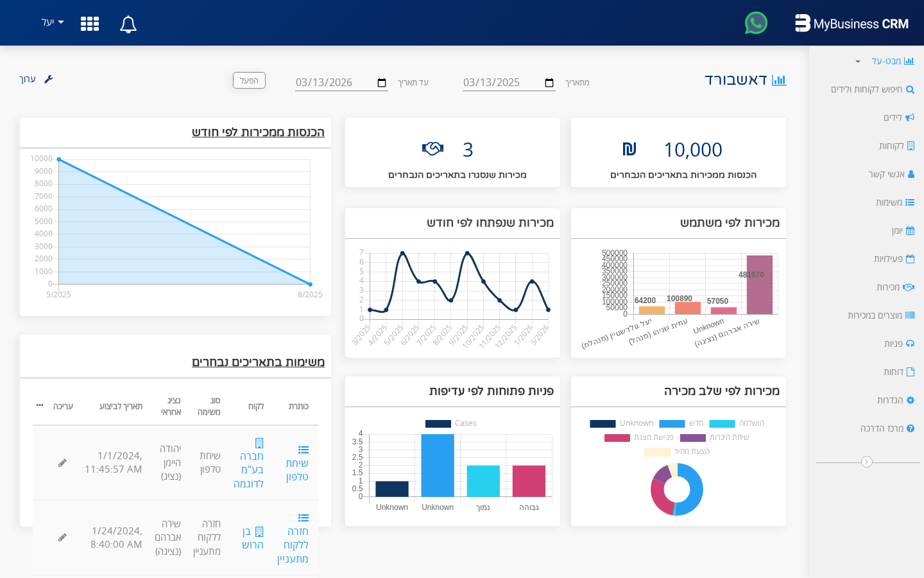Open הגדרות settings gear in sidebar
Image resolution: width=924 pixels, height=578 pixels.
point(909,399)
